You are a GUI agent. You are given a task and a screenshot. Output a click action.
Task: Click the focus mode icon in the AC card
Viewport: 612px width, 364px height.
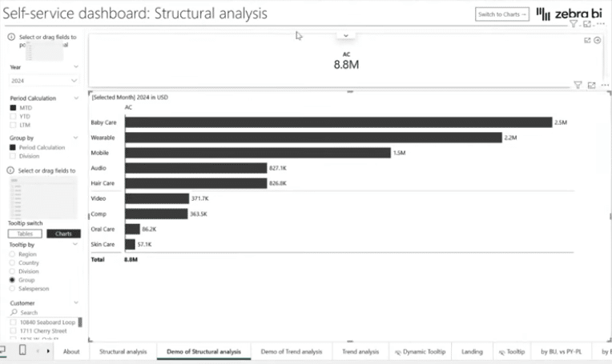click(x=587, y=40)
